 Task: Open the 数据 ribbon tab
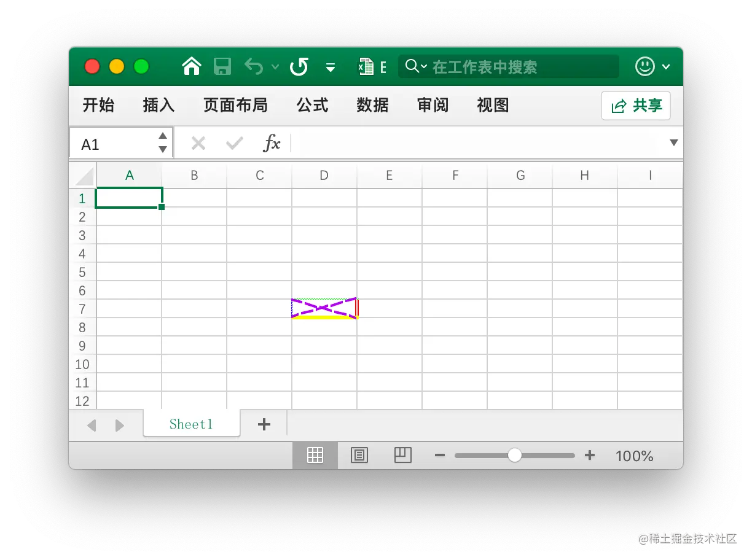372,105
